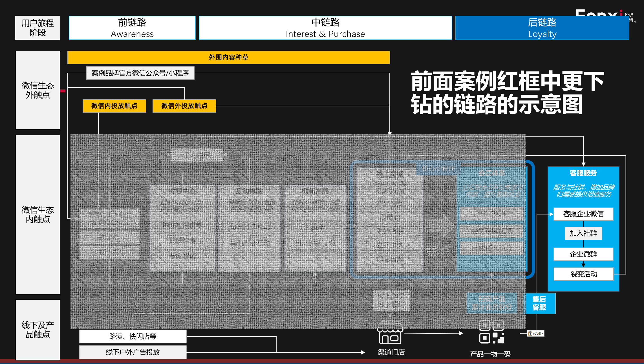Click the 微信外投放触点 box
Viewport: 644px width, 364px height.
tap(184, 106)
